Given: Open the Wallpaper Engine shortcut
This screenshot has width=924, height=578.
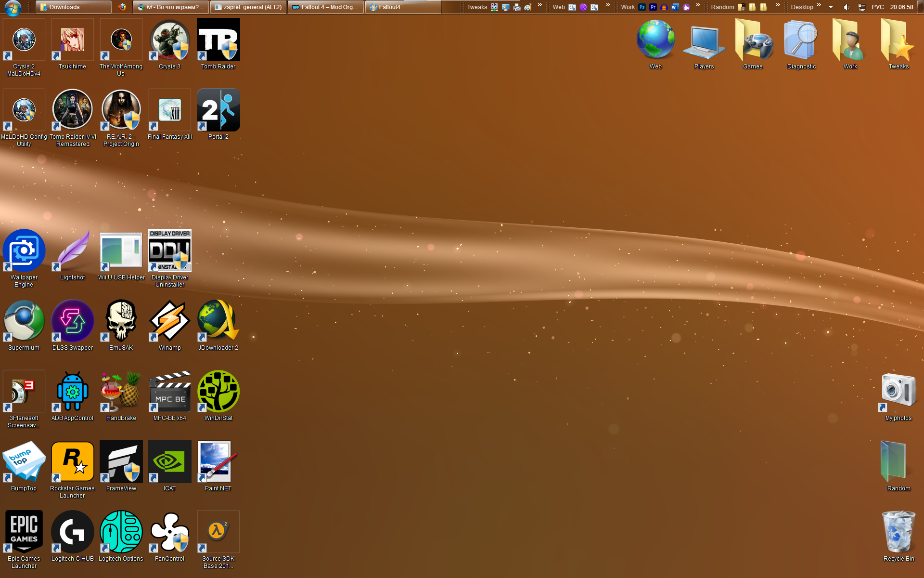Looking at the screenshot, I should coord(24,251).
